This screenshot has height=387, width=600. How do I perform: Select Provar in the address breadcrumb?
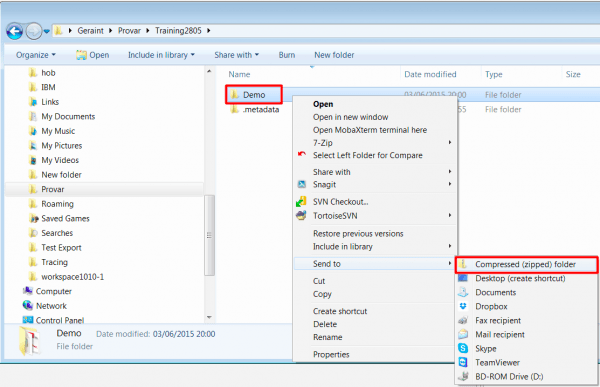tap(129, 31)
